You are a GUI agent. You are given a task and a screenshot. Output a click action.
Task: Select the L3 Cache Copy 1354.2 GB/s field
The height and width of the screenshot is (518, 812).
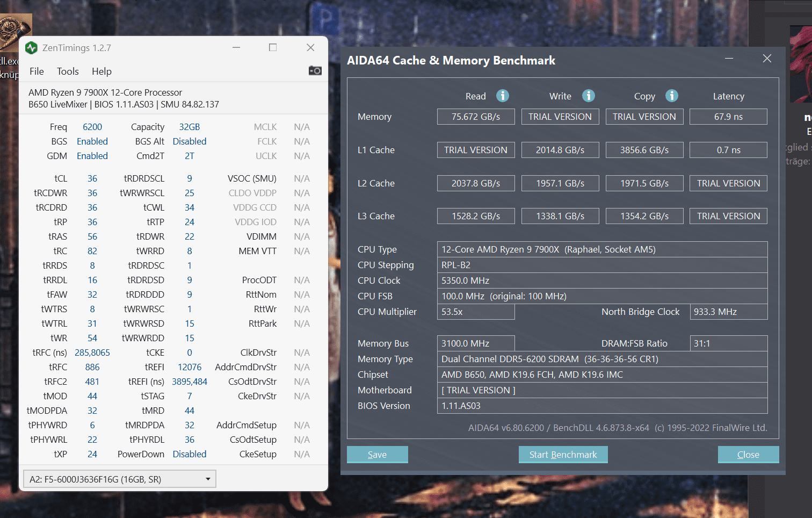tap(644, 216)
